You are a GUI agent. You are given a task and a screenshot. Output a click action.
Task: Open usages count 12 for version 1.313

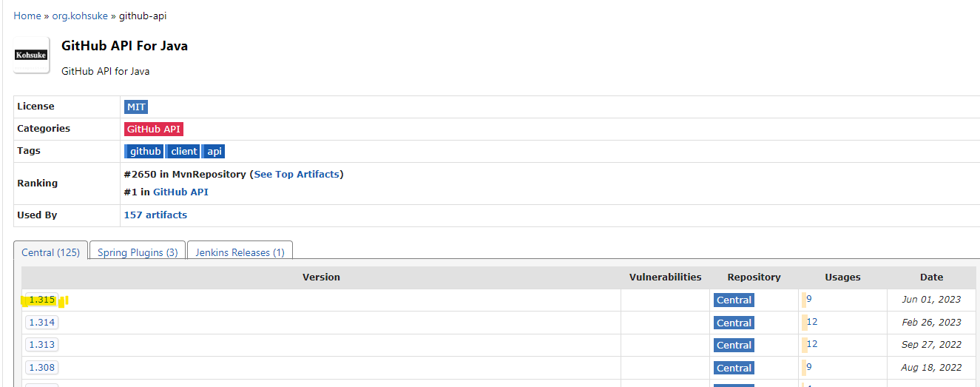coord(811,343)
